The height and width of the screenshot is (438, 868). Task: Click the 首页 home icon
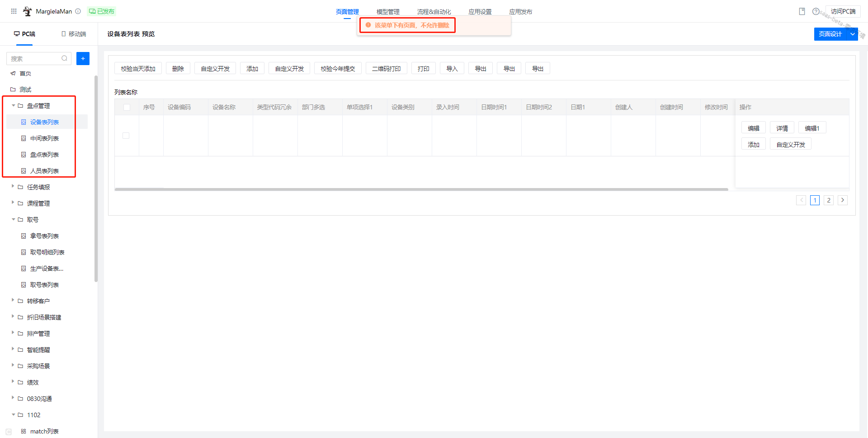pyautogui.click(x=13, y=73)
